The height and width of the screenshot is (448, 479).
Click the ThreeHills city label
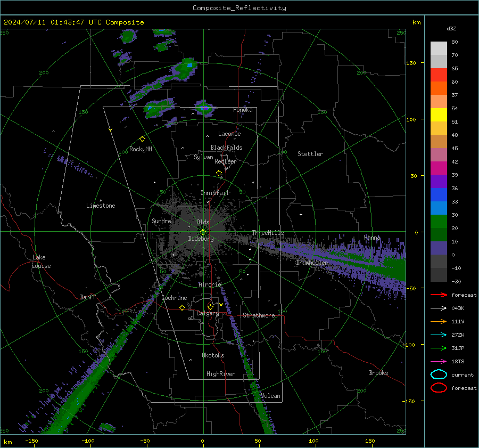pos(268,233)
